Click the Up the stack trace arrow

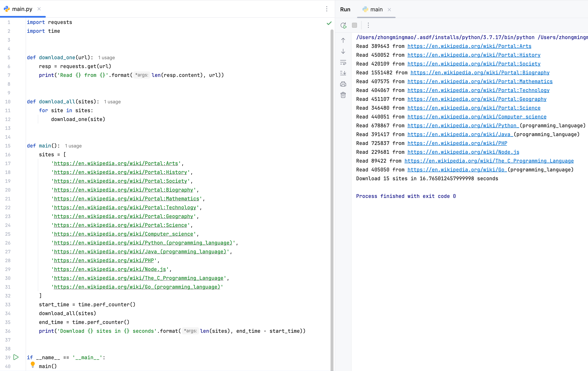[343, 40]
